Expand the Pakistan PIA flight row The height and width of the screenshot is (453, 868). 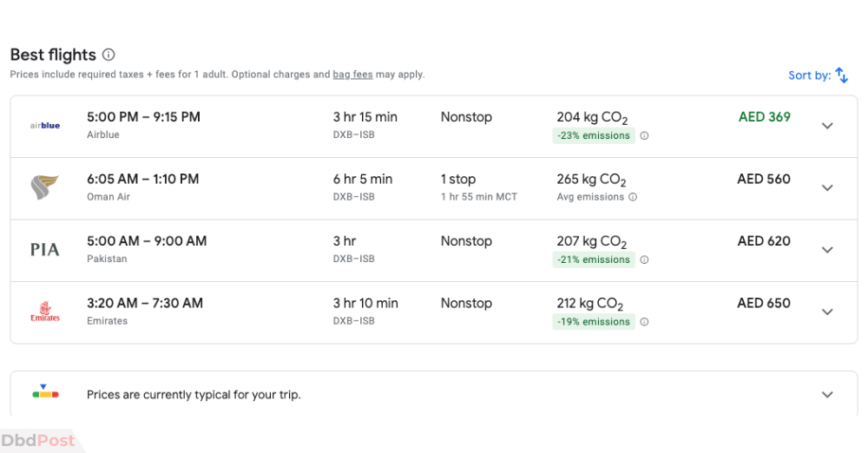827,250
